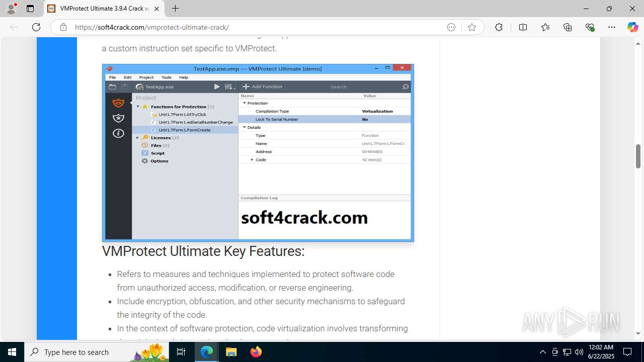Restore down the Edge browser window
This screenshot has width=644, height=362.
point(609,9)
